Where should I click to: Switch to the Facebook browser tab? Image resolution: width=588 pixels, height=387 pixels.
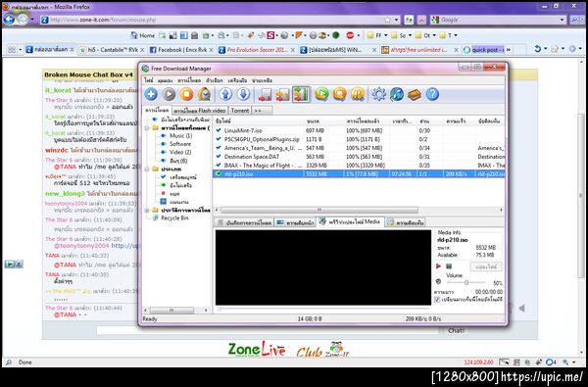click(181, 50)
